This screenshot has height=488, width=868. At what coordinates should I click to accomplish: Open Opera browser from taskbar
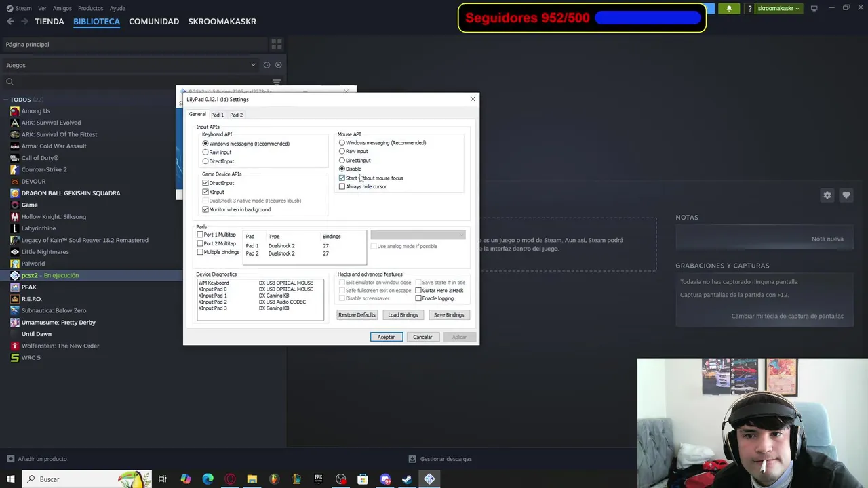[x=230, y=479]
